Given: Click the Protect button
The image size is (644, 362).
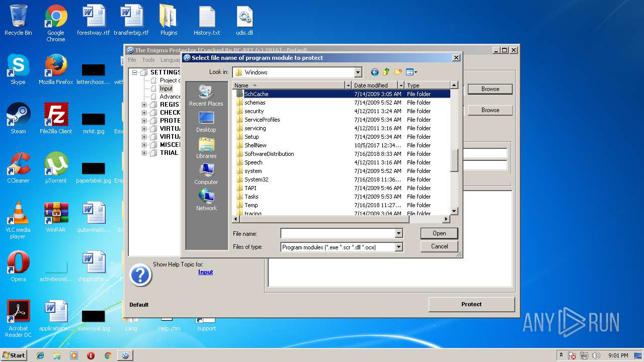Looking at the screenshot, I should click(471, 304).
